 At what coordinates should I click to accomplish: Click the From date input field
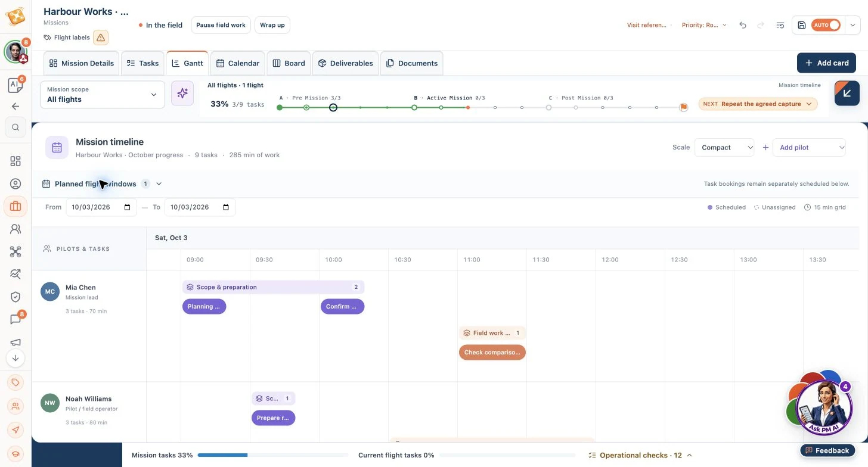[101, 207]
